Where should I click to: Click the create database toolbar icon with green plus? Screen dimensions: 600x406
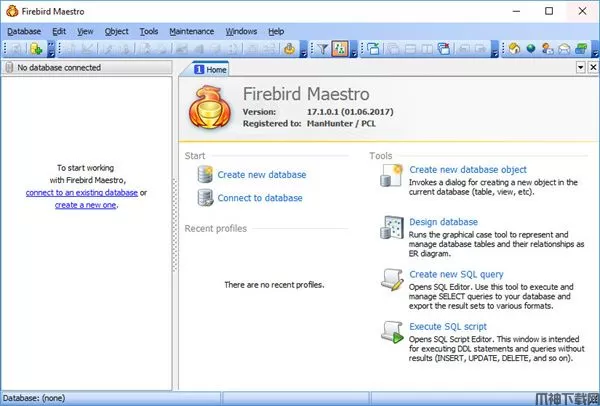36,49
